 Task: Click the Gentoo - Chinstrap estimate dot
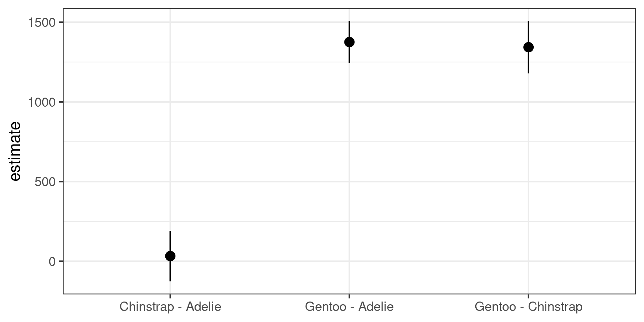(x=528, y=47)
